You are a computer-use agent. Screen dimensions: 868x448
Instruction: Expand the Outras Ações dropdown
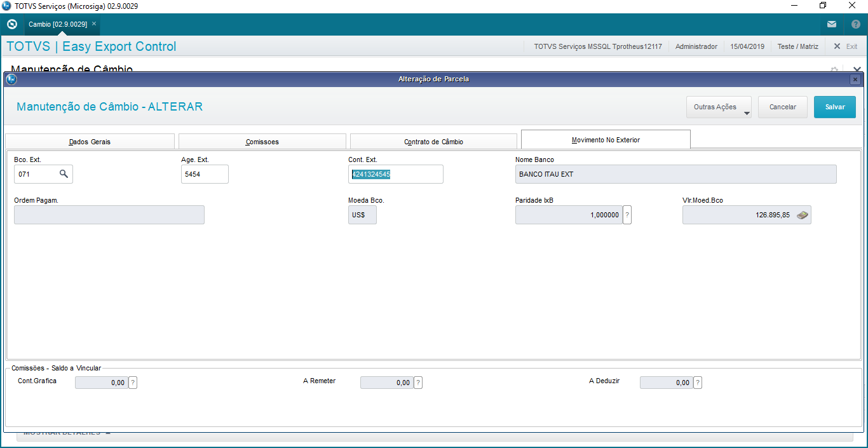pos(719,107)
